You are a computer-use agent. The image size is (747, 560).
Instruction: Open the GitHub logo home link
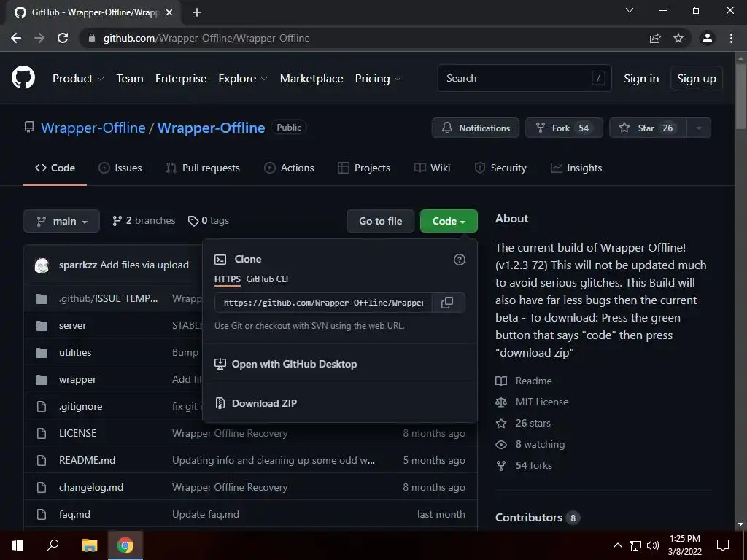coord(23,78)
